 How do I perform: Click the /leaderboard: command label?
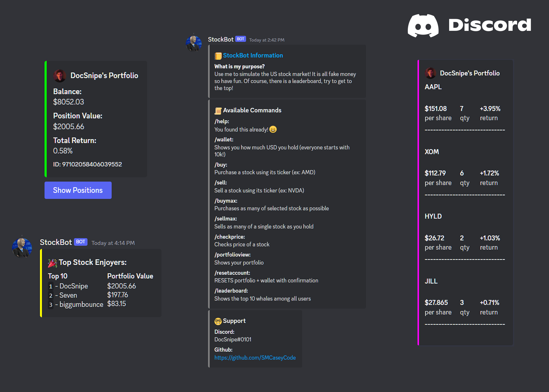231,291
